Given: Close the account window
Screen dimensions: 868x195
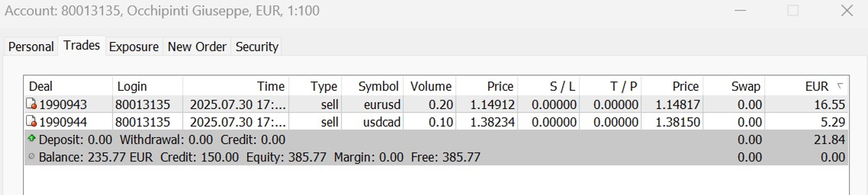Looking at the screenshot, I should point(847,11).
